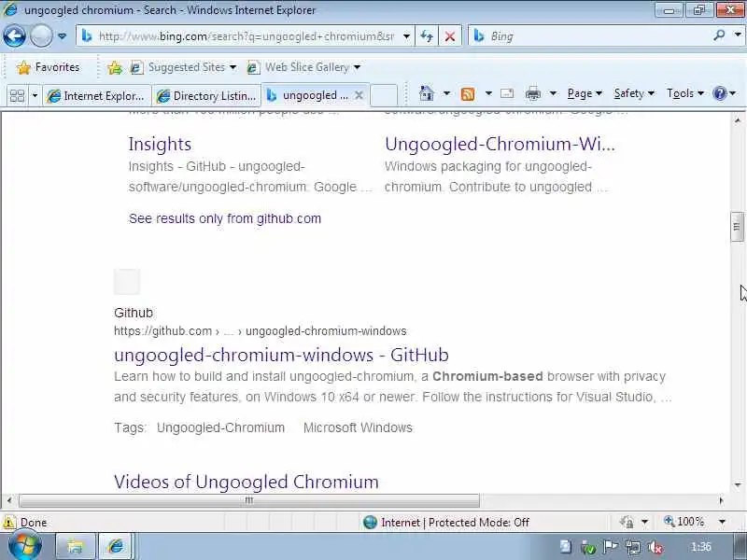The image size is (747, 560).
Task: Click the vertical scrollbar thumb
Action: (737, 227)
